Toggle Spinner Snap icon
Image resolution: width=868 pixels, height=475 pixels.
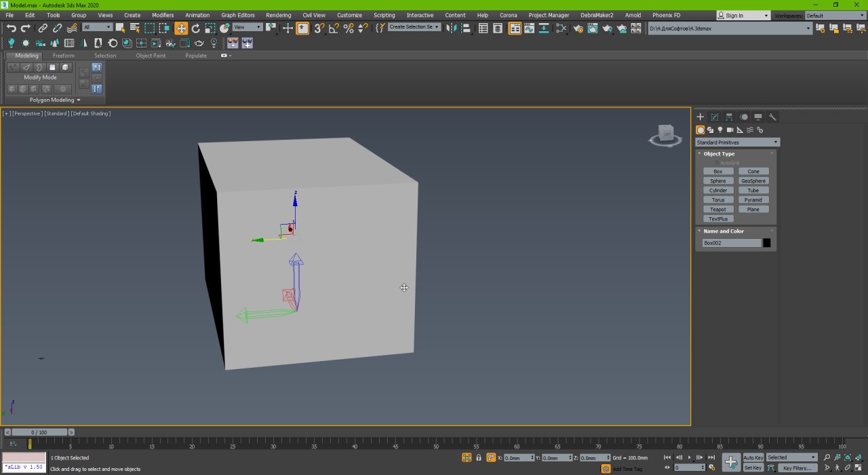(363, 28)
